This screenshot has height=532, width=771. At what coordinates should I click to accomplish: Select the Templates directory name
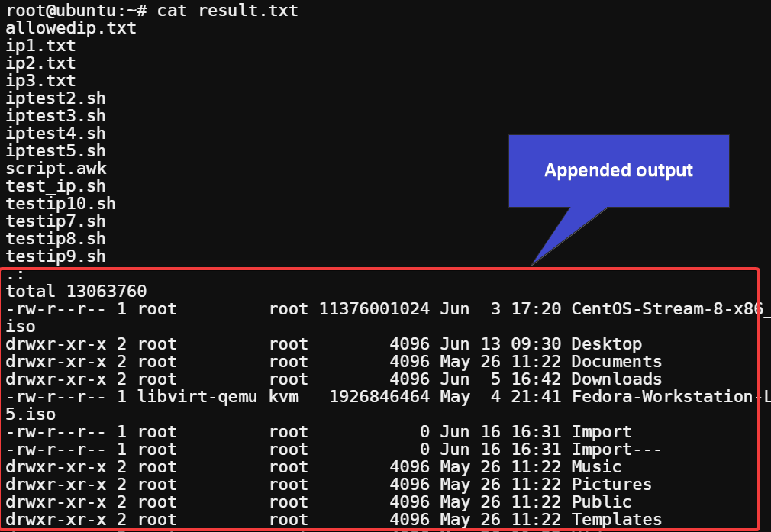coord(617,520)
